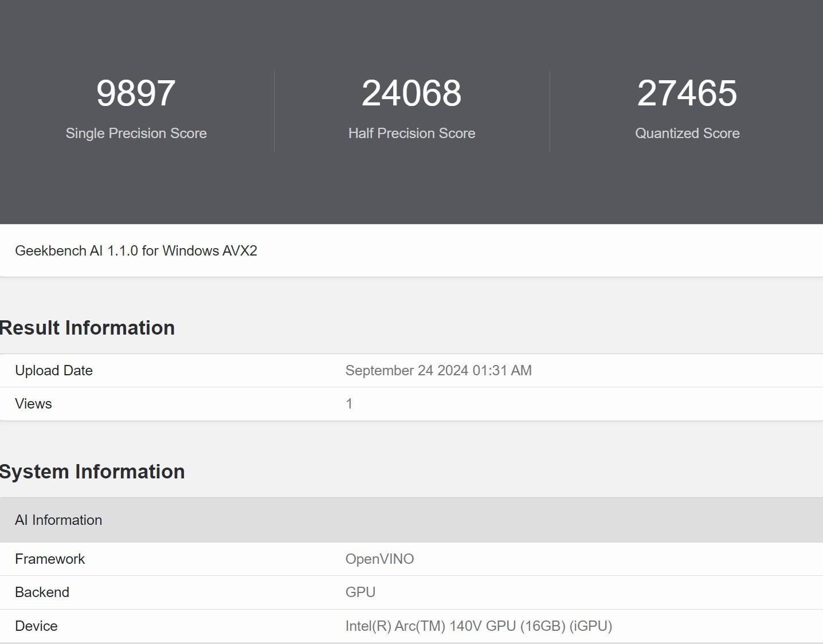Viewport: 823px width, 644px height.
Task: Click the Single Precision Score label
Action: point(136,133)
